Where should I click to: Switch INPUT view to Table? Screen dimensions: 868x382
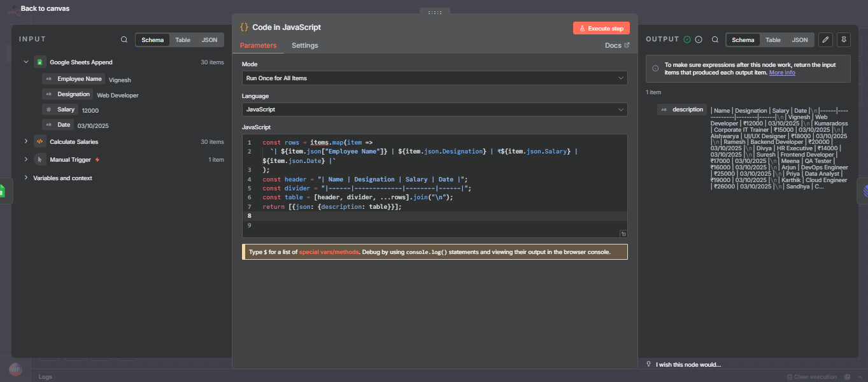182,39
